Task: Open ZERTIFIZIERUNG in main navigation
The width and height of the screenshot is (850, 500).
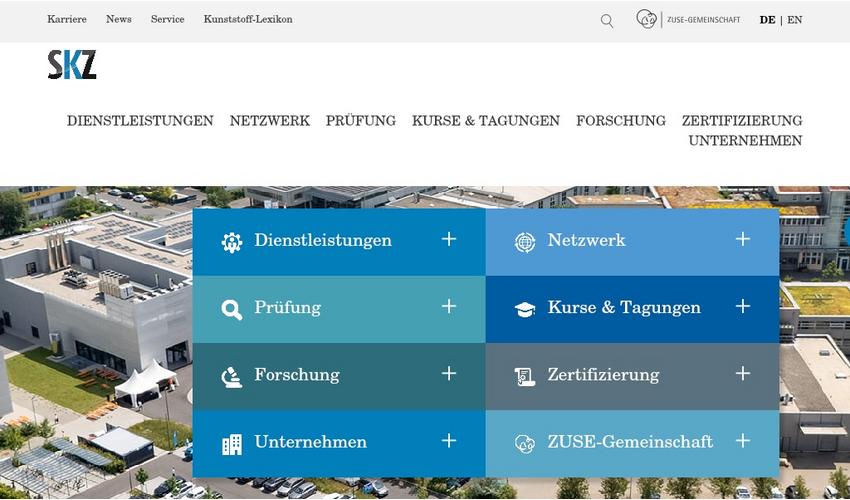Action: point(742,120)
